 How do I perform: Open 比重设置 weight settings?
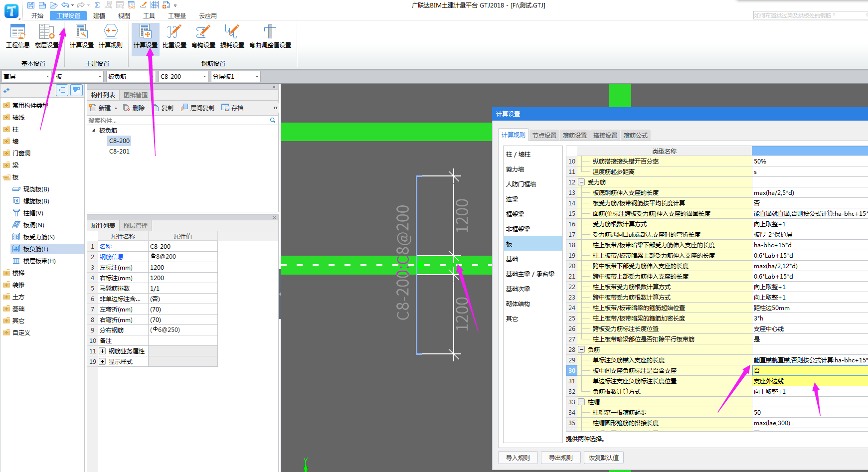click(x=174, y=36)
